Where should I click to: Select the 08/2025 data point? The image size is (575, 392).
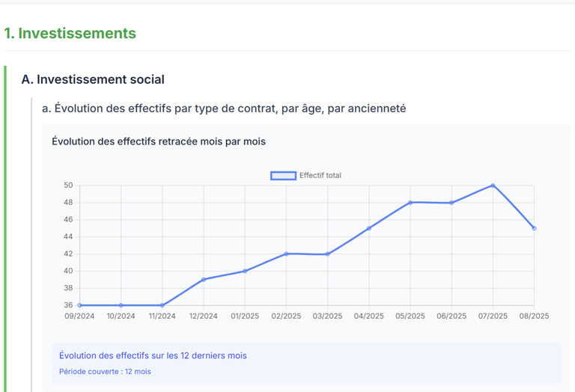[x=534, y=228]
